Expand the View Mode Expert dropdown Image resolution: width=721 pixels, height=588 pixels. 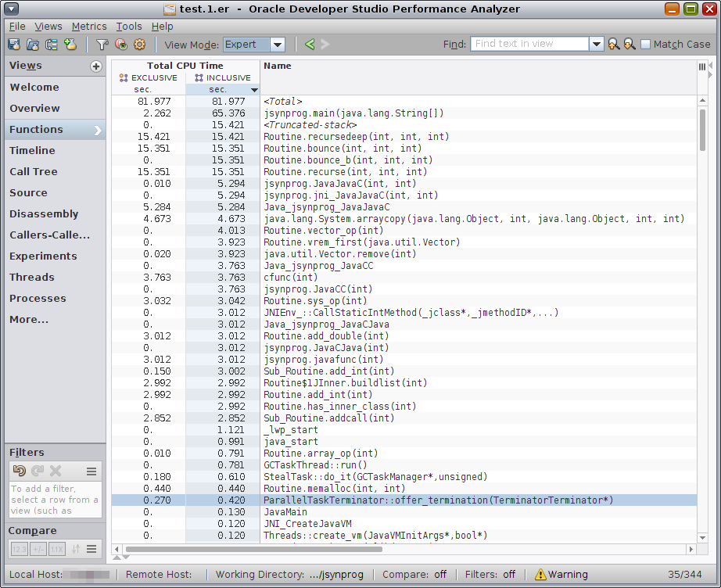278,45
